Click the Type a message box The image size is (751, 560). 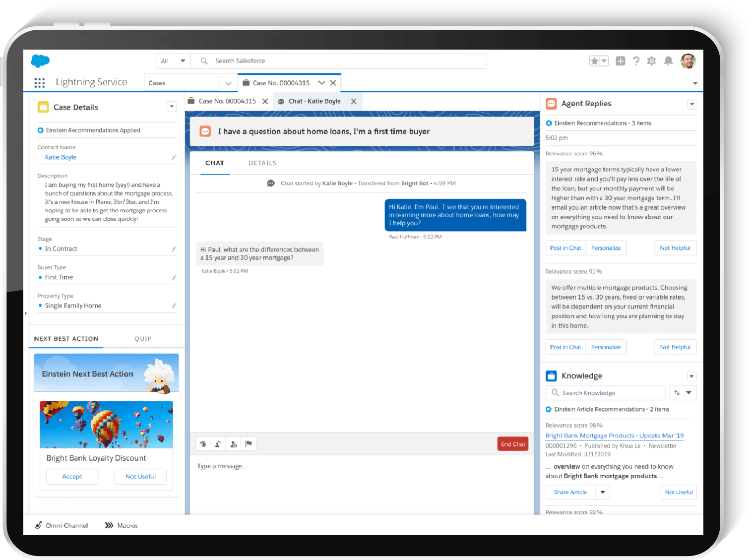pos(362,484)
